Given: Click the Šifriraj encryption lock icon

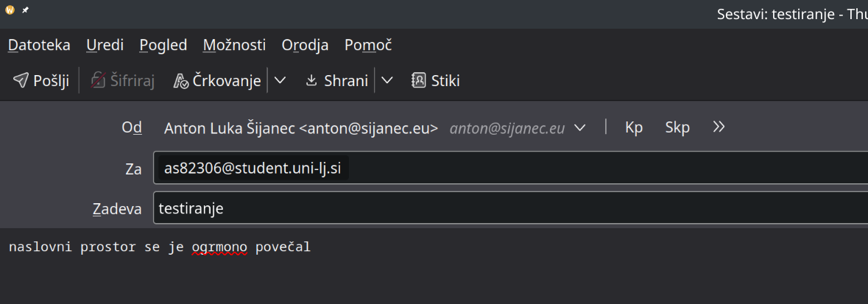Looking at the screenshot, I should [98, 81].
